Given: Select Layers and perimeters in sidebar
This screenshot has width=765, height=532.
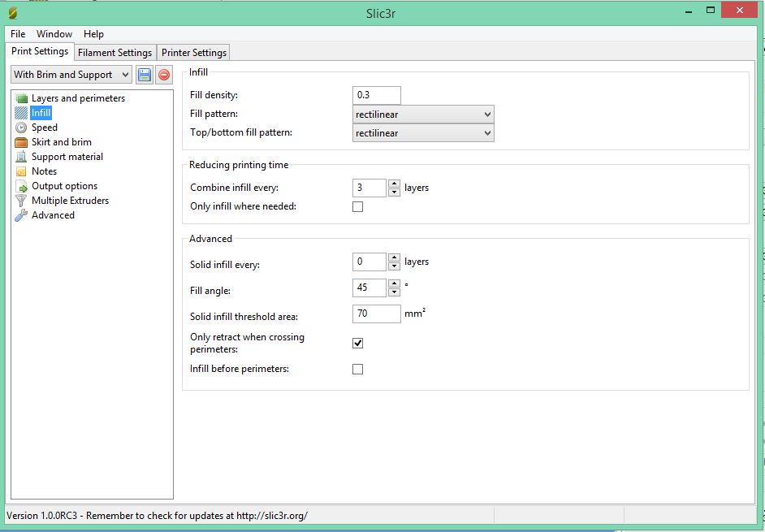Looking at the screenshot, I should 78,98.
